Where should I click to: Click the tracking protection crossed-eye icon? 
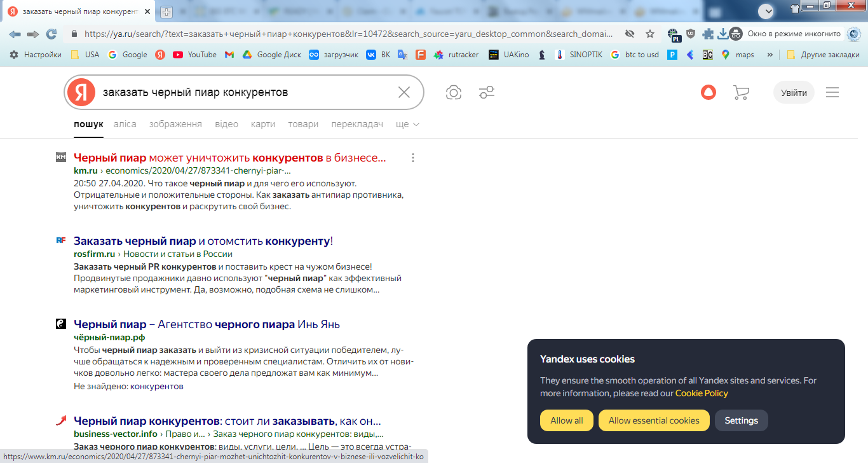tap(630, 34)
